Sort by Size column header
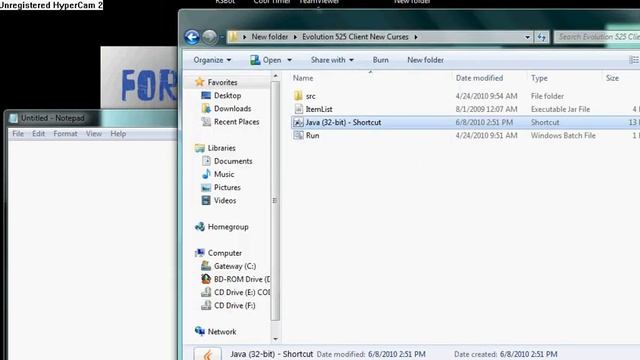The width and height of the screenshot is (640, 360). point(612,78)
